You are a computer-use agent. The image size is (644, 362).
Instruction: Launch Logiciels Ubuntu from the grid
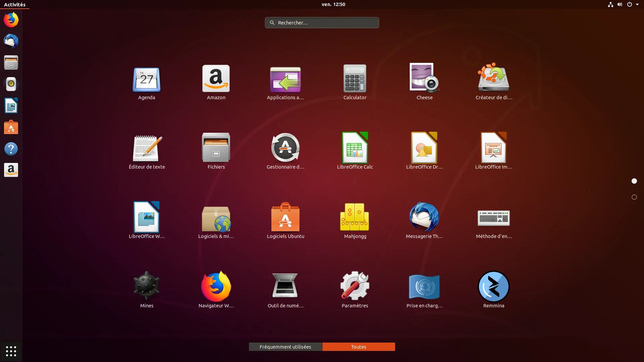pos(285,217)
